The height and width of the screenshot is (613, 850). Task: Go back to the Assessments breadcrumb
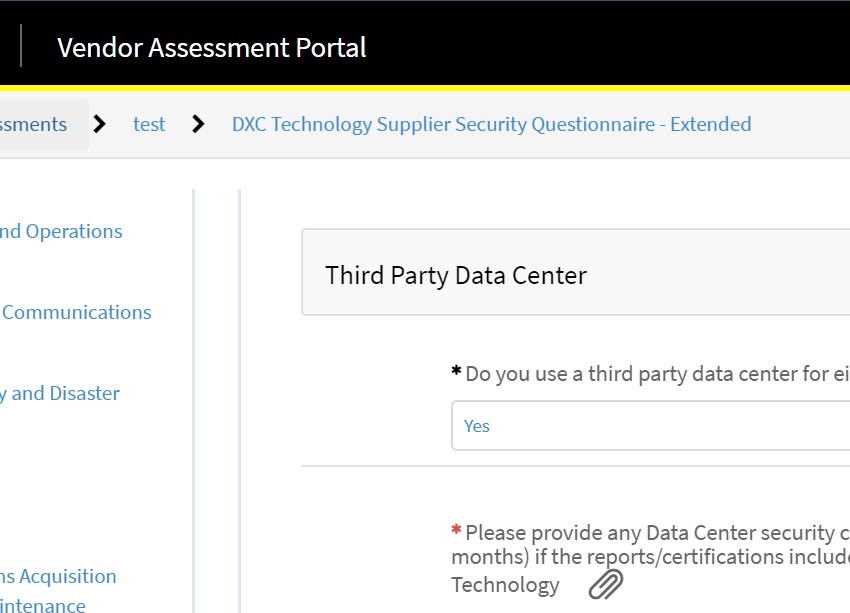pyautogui.click(x=34, y=124)
